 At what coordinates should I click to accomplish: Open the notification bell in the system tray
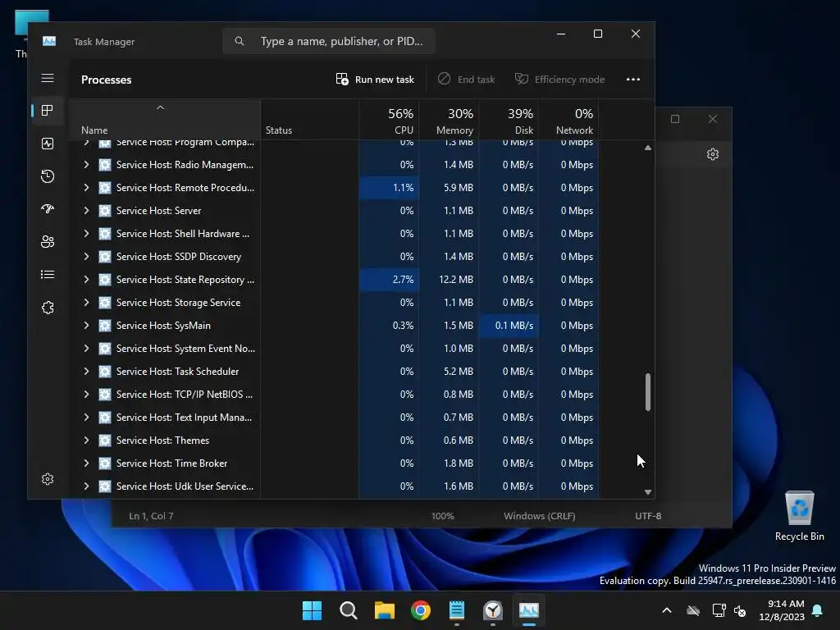(818, 610)
